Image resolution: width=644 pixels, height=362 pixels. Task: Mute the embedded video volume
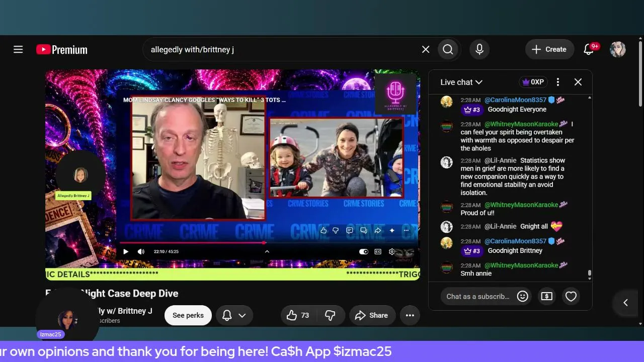click(x=141, y=251)
